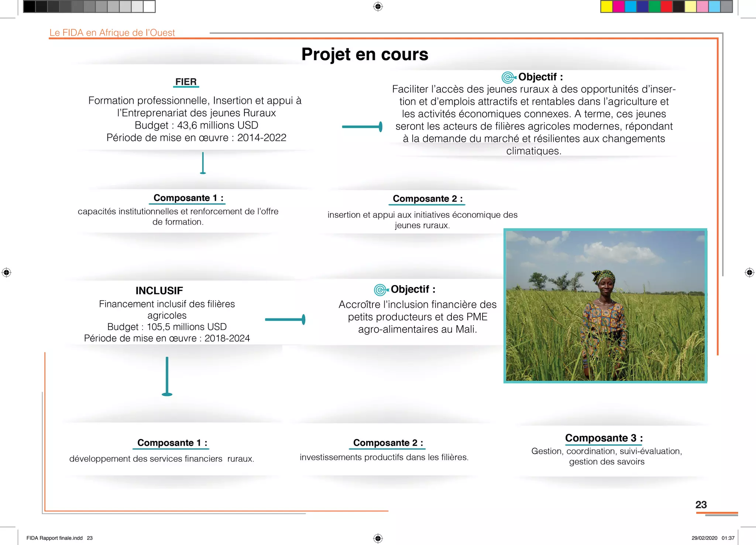The image size is (756, 545).
Task: Click 'agro-alimentaires au Mali.' text
Action: (417, 329)
